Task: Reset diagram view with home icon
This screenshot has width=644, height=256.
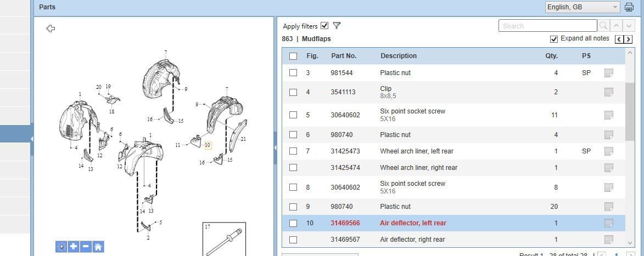Action: click(98, 247)
